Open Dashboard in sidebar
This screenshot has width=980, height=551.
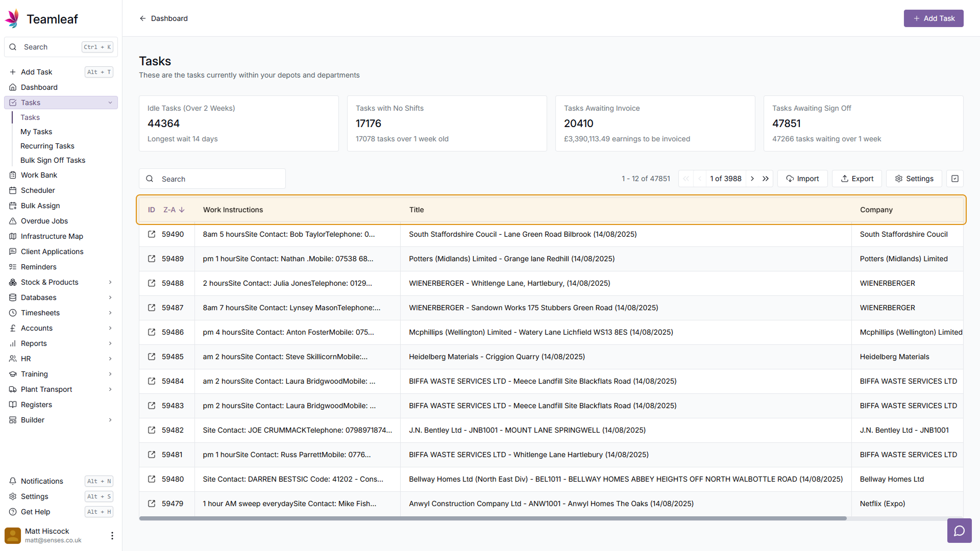61,87
